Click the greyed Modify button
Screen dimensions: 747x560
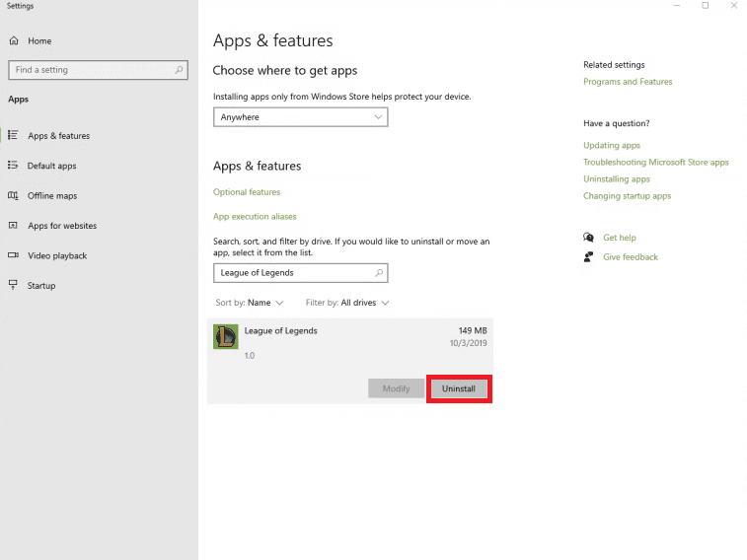[x=396, y=388]
